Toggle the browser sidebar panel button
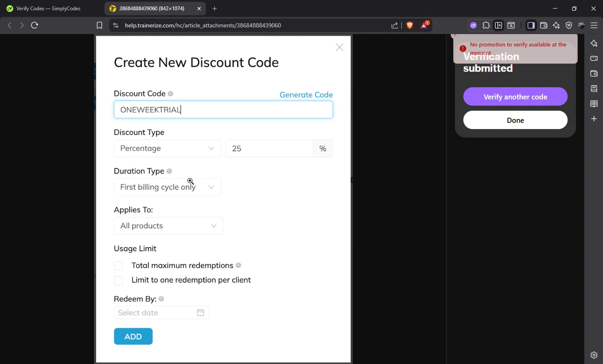 [531, 25]
